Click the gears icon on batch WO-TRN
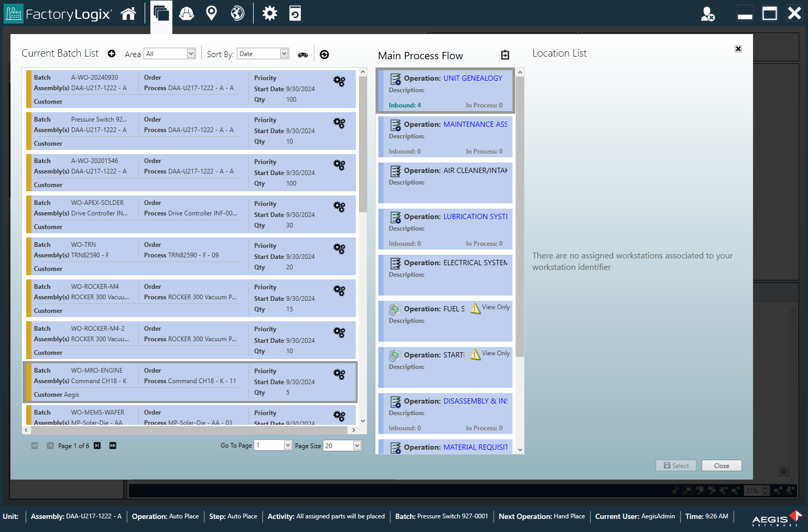The width and height of the screenshot is (808, 532). 339,248
